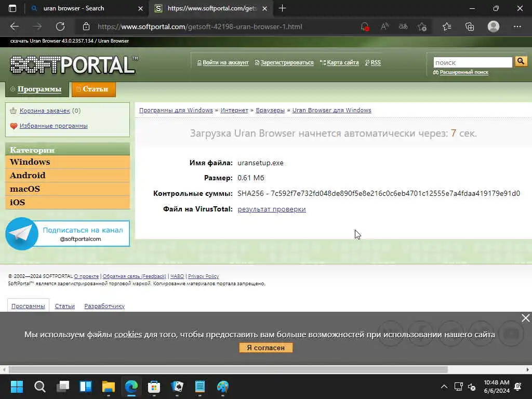View site information via lock icon
This screenshot has height=399, width=532.
coord(86,26)
